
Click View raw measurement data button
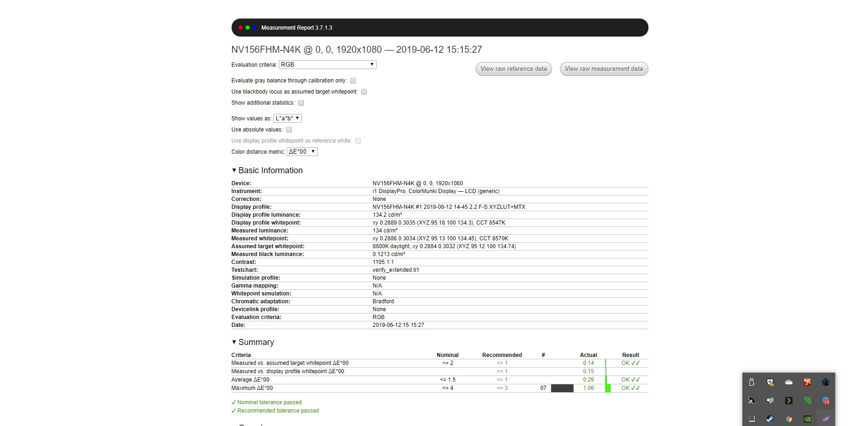(604, 69)
